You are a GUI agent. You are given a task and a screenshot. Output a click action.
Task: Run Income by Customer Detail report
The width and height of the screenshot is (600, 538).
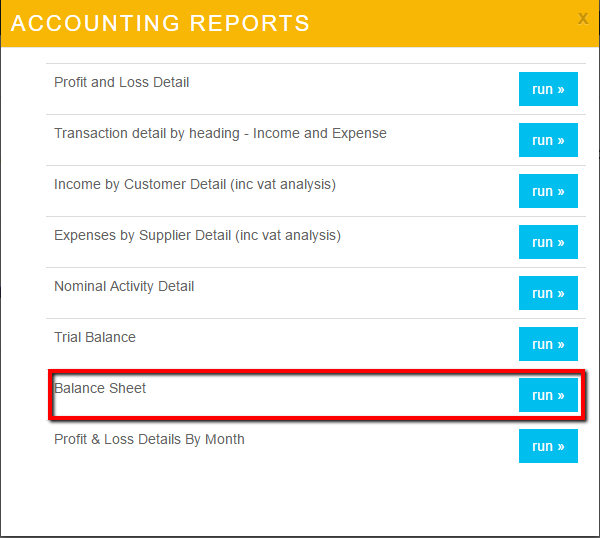[548, 191]
